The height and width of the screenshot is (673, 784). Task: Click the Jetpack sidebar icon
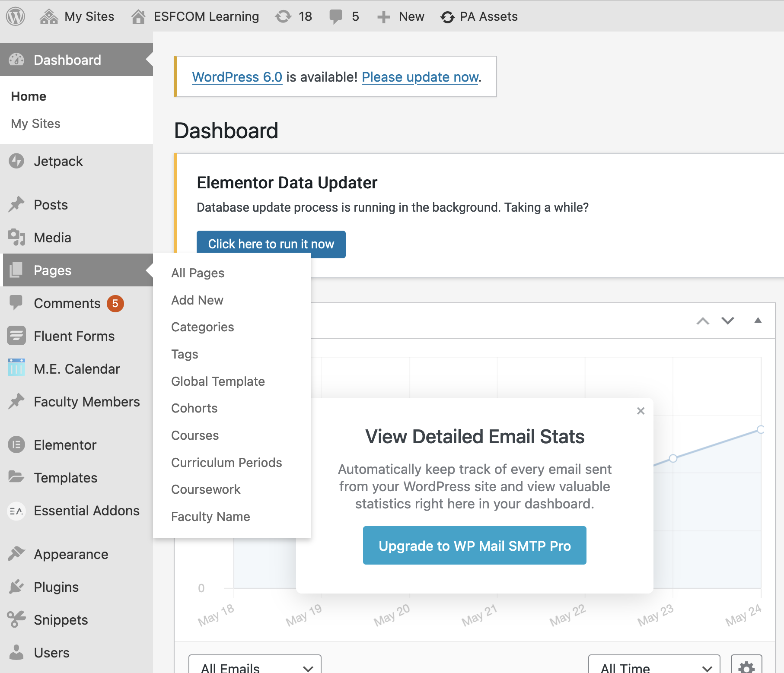pos(16,161)
